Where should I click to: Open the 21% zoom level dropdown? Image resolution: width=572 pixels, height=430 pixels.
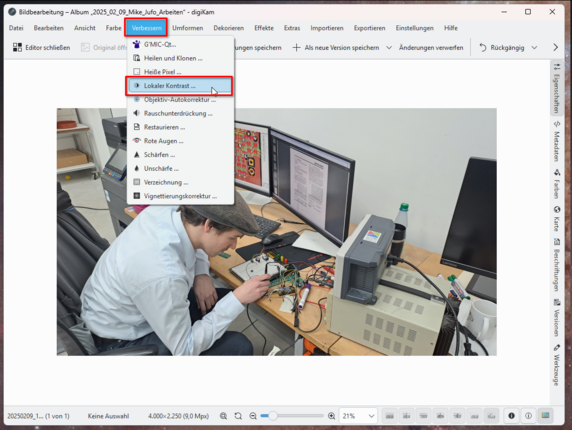coord(358,416)
